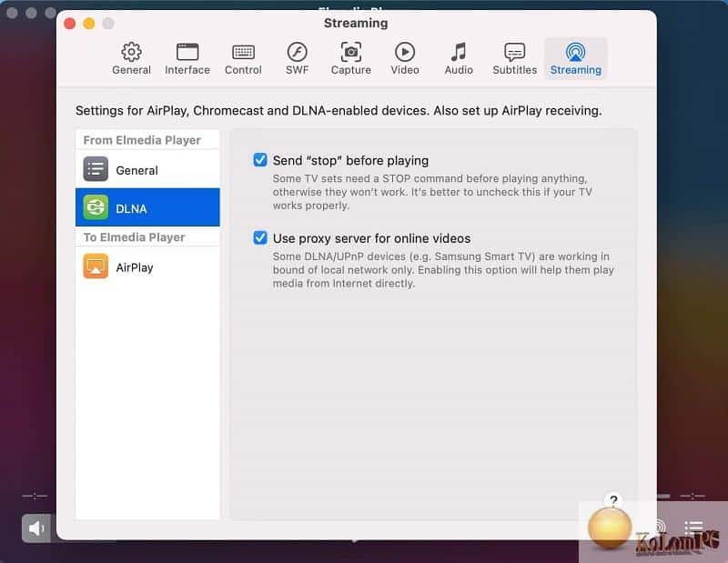Select AirPlay under To Elmedia Player

[147, 266]
